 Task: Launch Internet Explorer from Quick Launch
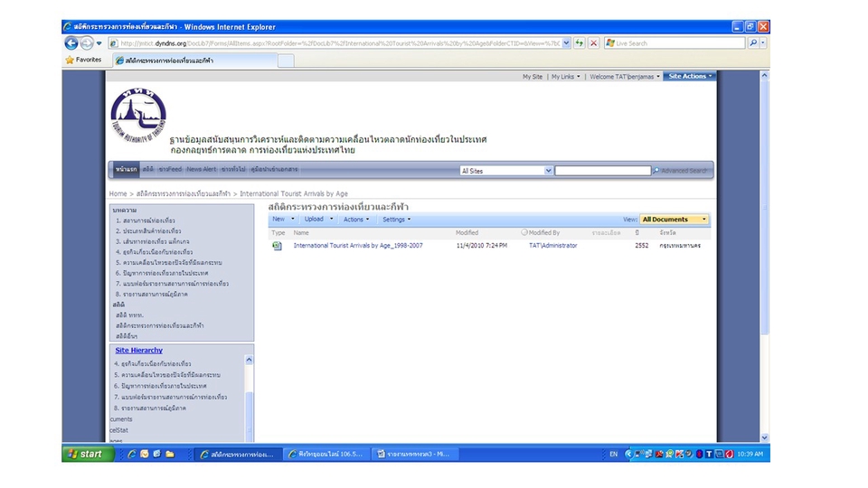pos(132,454)
